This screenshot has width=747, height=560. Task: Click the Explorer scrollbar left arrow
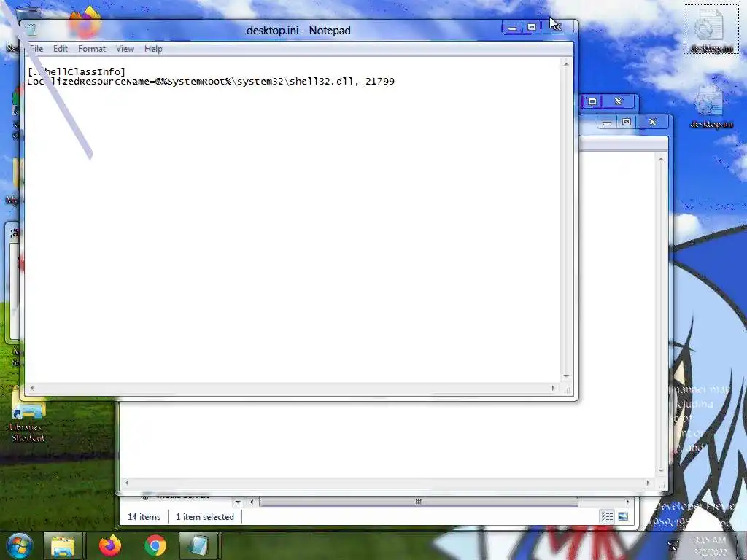[x=252, y=502]
